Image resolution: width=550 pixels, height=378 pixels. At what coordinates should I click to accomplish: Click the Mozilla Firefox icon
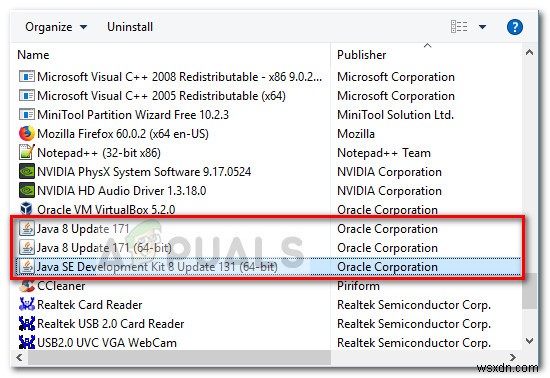27,133
